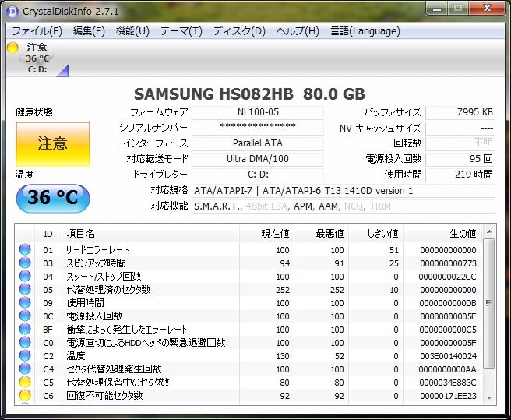Minimize the CrystalDiskInfo window
Screen dimensions: 511x420
[437, 9]
